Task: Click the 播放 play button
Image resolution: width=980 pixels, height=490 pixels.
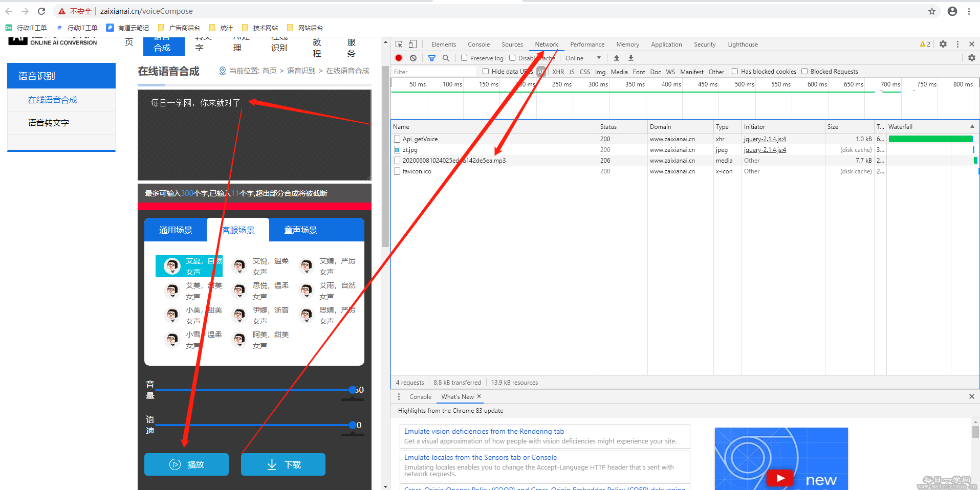Action: pyautogui.click(x=186, y=464)
